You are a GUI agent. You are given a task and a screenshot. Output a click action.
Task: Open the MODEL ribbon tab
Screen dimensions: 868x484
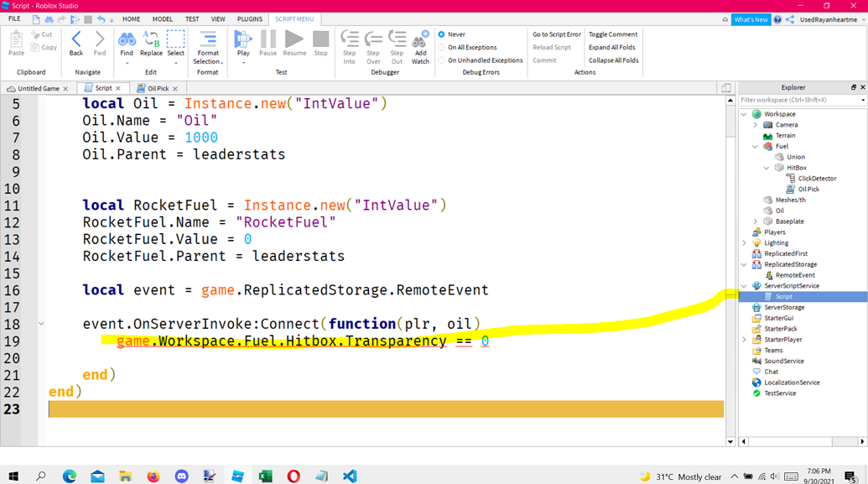(x=163, y=18)
